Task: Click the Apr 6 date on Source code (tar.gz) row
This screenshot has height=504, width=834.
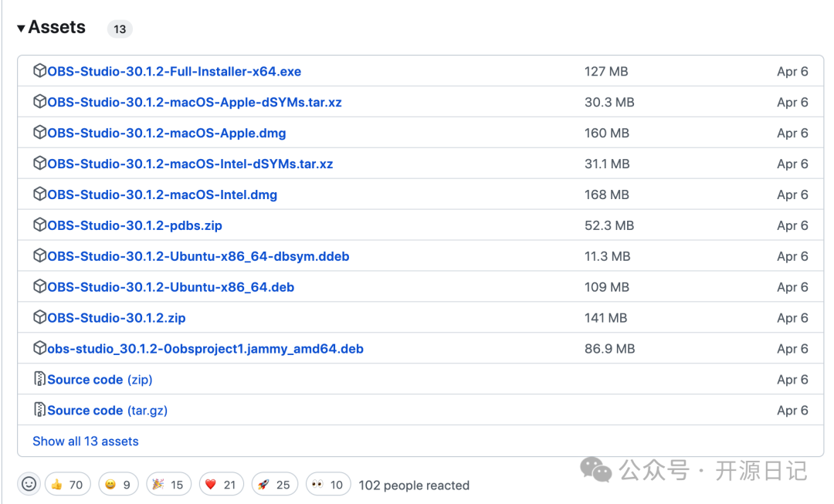Action: click(x=792, y=411)
